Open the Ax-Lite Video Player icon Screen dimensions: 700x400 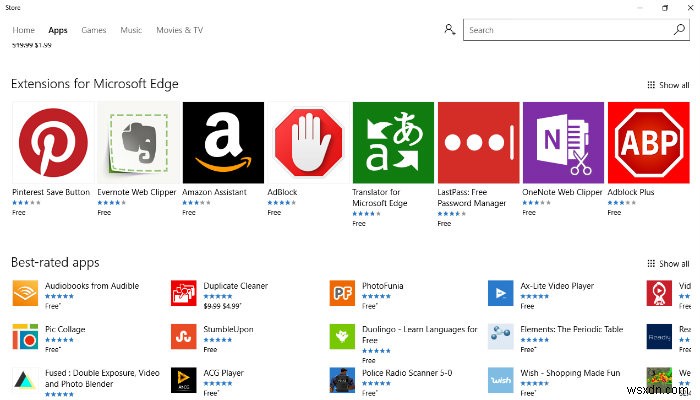point(500,293)
